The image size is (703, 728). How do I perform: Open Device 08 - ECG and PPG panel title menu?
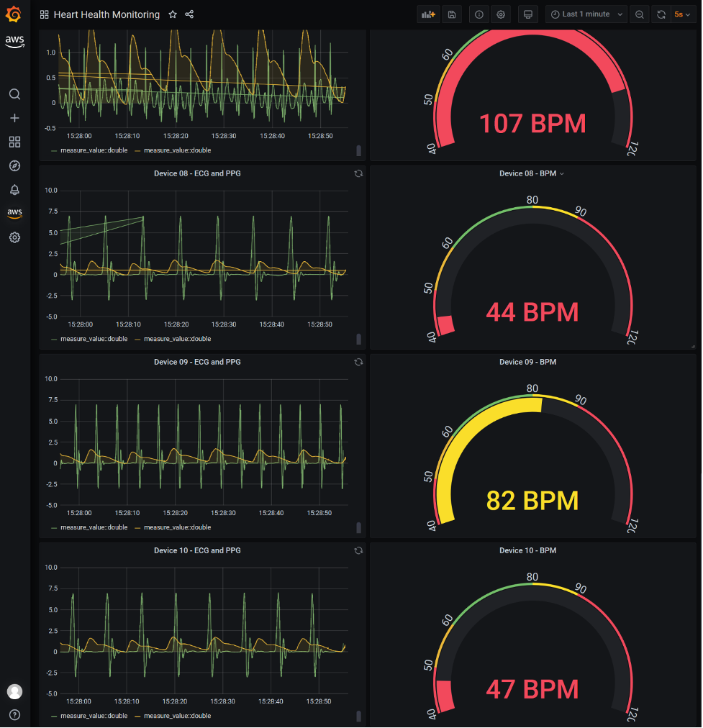[197, 173]
